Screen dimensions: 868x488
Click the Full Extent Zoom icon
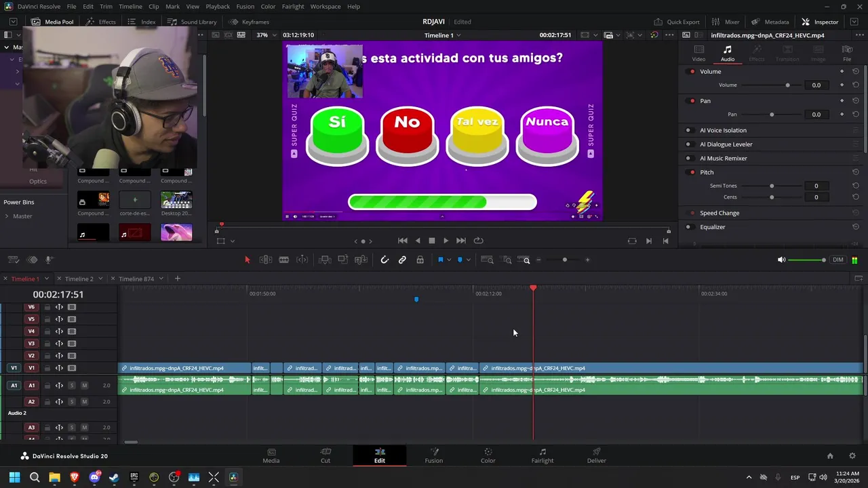coord(487,260)
